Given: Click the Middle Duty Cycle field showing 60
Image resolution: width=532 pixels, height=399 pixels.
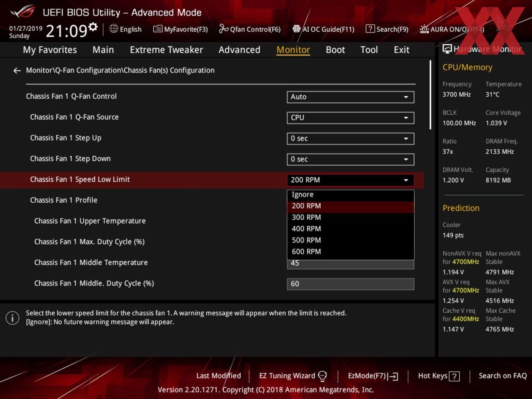Looking at the screenshot, I should pos(350,284).
